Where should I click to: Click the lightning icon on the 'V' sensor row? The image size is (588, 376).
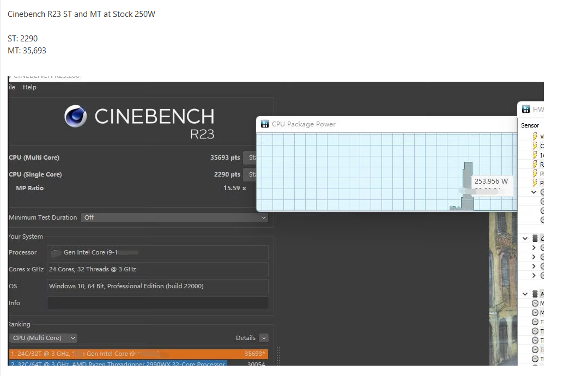535,136
